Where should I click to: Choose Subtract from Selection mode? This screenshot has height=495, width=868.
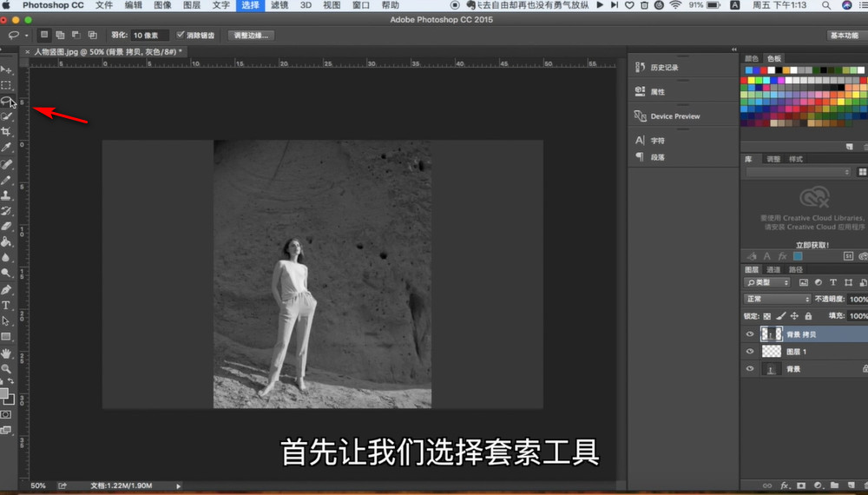coord(76,35)
